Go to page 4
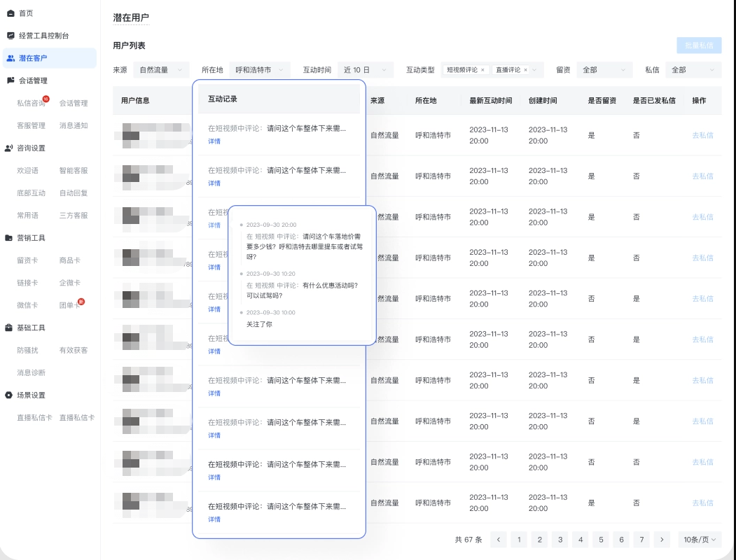Viewport: 736px width, 560px height. pos(580,540)
